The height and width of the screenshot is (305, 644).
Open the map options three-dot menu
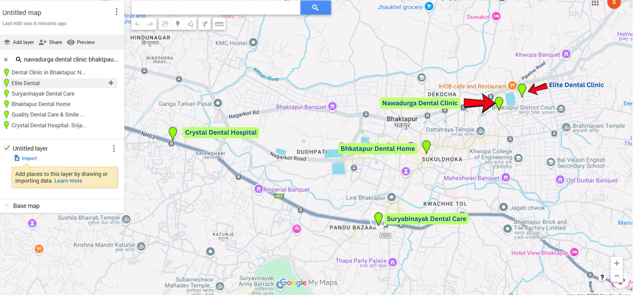click(x=117, y=12)
